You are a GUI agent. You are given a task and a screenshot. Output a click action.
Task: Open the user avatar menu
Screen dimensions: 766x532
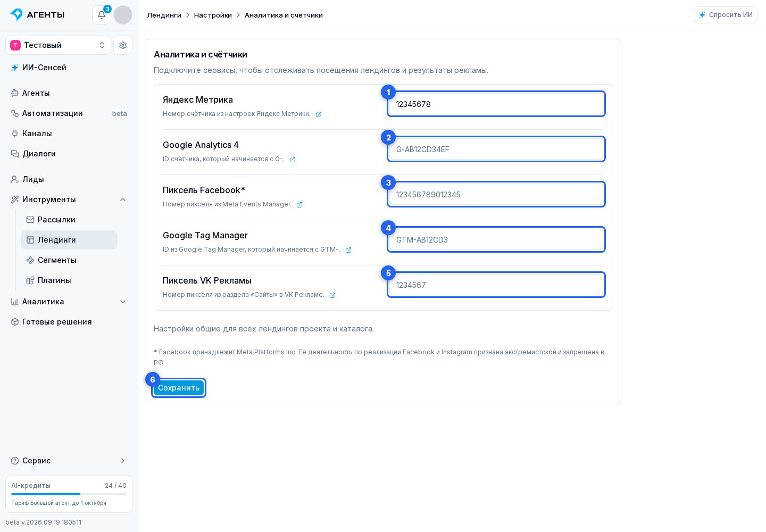[x=123, y=15]
